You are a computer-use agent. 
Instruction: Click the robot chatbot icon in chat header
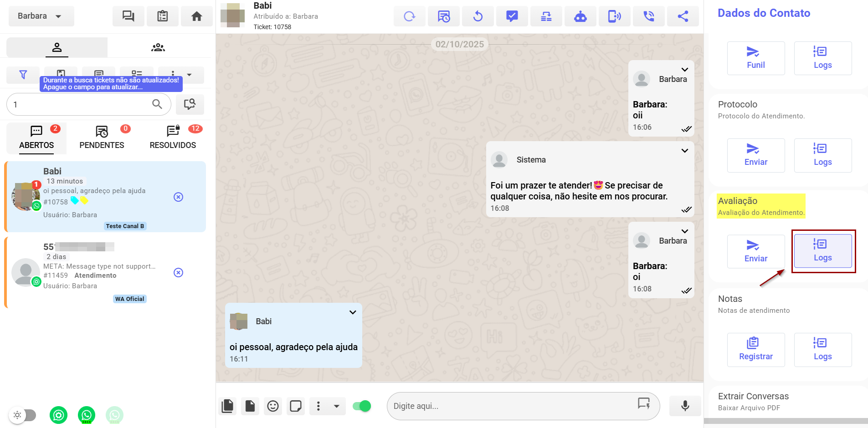[x=580, y=17]
